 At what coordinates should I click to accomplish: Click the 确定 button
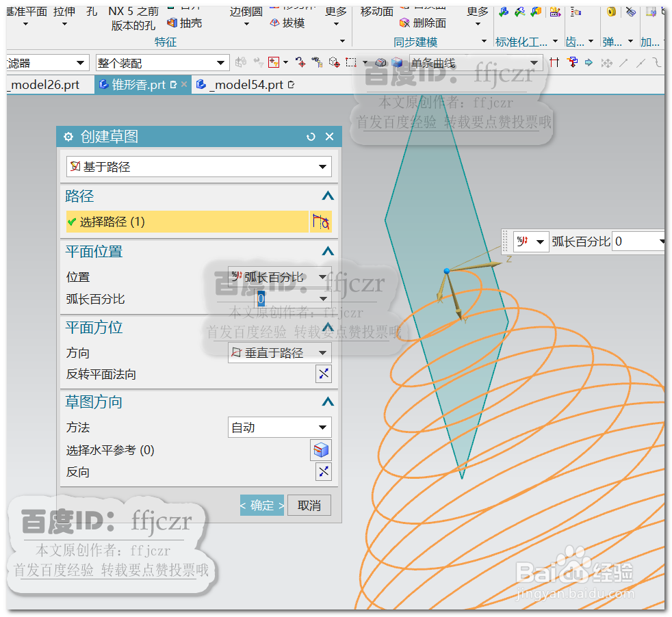click(x=262, y=506)
